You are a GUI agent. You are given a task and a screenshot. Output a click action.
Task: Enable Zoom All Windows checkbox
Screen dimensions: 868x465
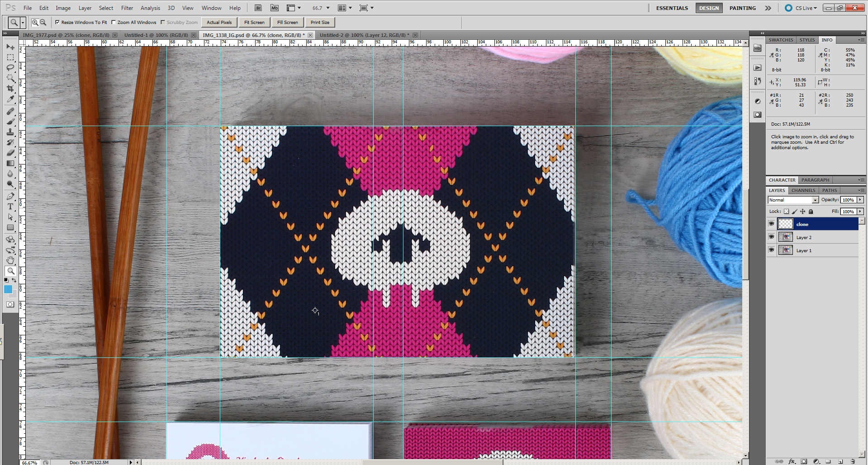[114, 22]
